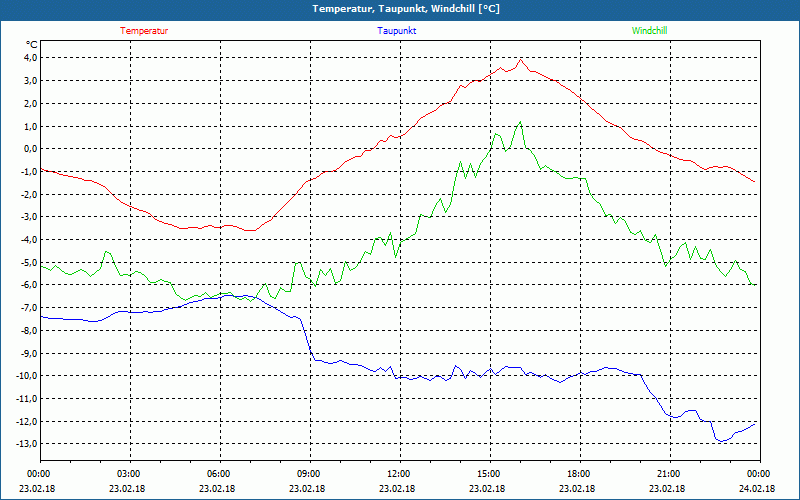Click the -12,0 y-axis value
Viewport: 800px width, 500px height.
click(28, 421)
